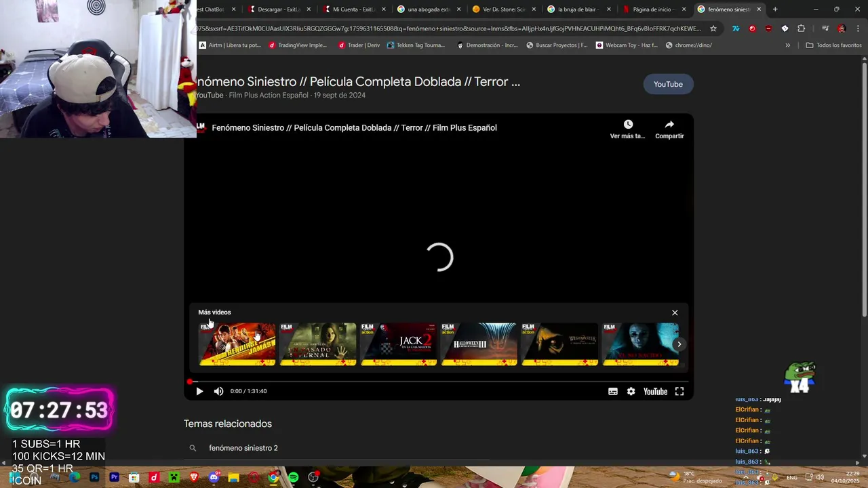Open the browser extensions puzzle icon
The width and height of the screenshot is (868, 488).
coord(801,28)
